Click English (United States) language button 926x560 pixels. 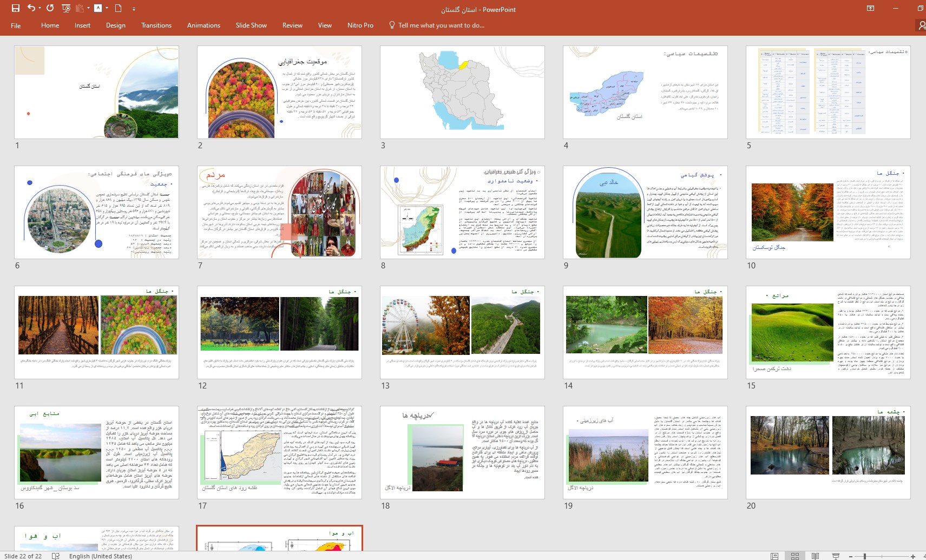tap(100, 556)
